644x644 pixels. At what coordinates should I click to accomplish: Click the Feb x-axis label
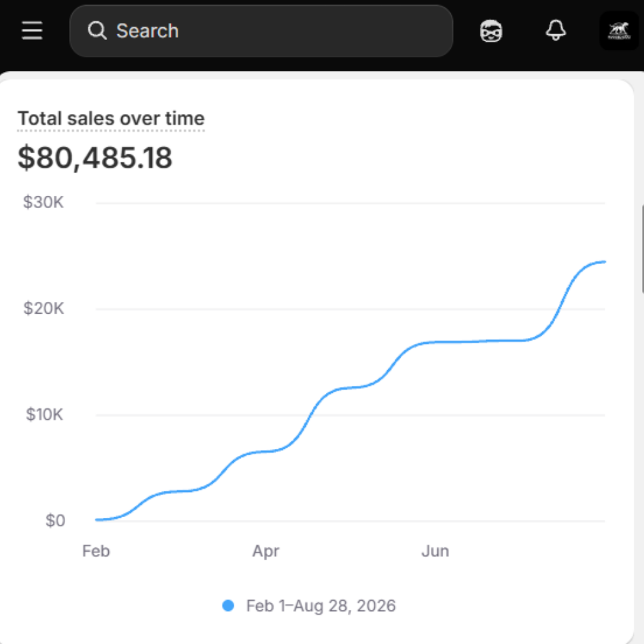point(96,551)
